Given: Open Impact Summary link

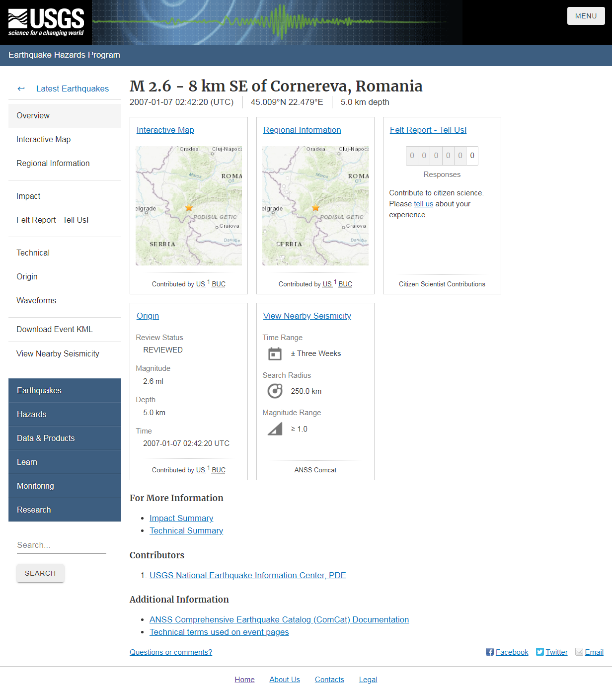Looking at the screenshot, I should [181, 518].
